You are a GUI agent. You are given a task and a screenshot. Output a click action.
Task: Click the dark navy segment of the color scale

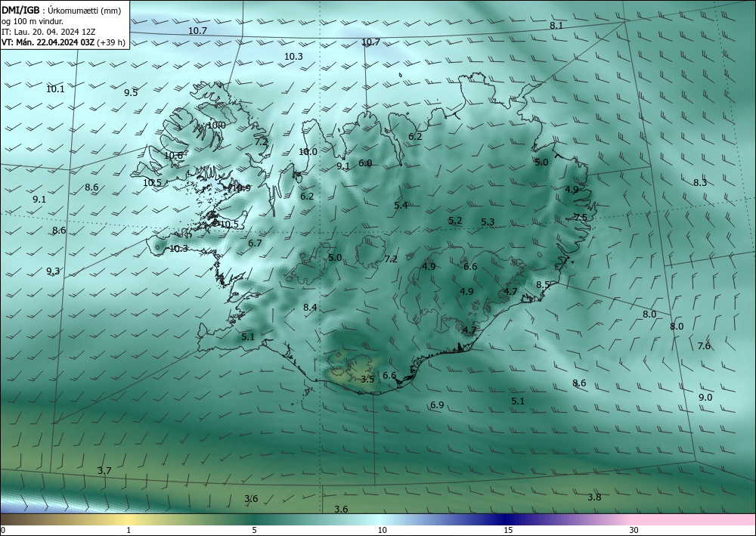503,519
